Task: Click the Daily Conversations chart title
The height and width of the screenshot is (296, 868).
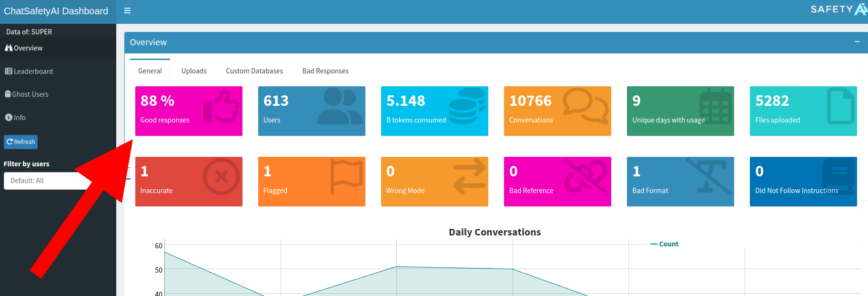Action: pyautogui.click(x=495, y=232)
